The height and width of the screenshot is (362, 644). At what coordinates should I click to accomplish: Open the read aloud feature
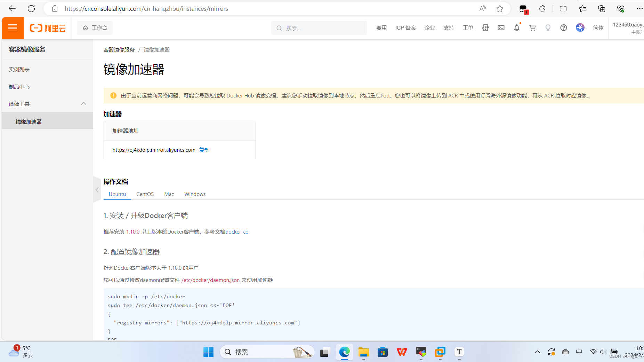(483, 9)
